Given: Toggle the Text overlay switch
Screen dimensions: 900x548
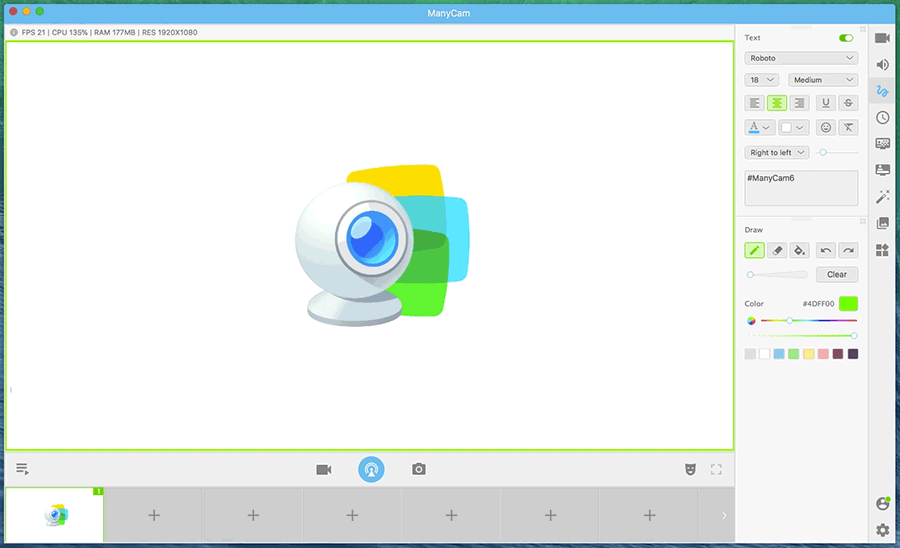Looking at the screenshot, I should [x=846, y=38].
